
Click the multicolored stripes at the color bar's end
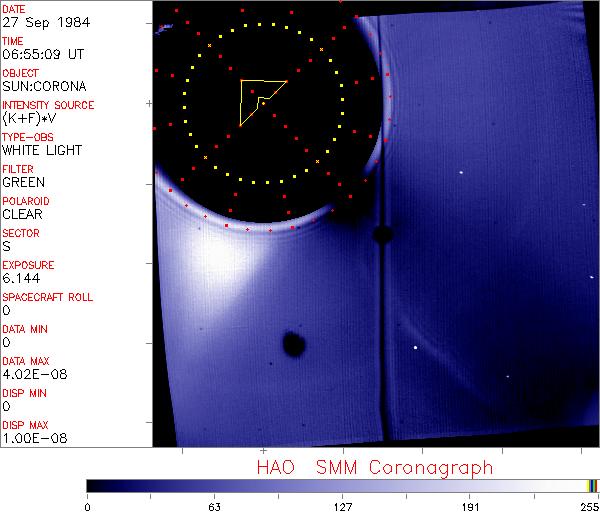(592, 485)
